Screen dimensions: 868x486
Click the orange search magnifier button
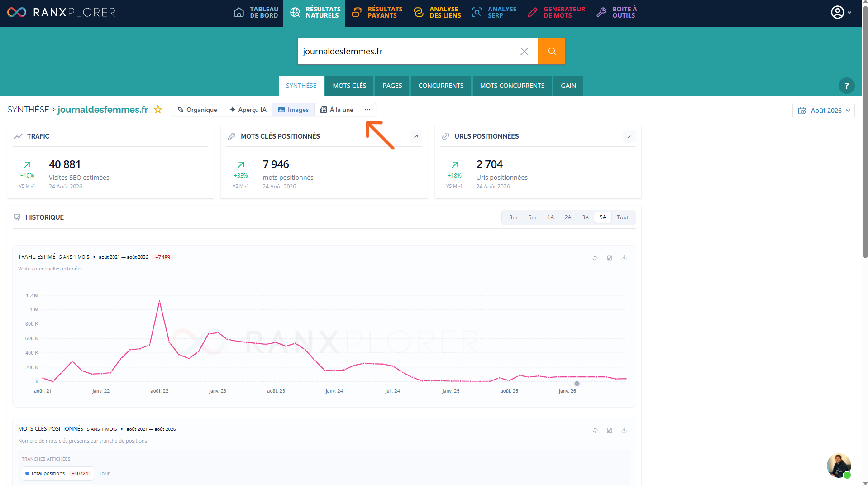[551, 51]
